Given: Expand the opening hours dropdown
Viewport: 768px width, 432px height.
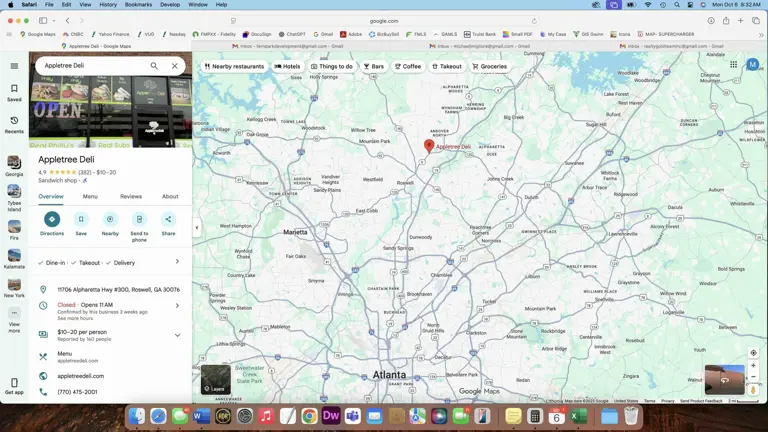Looking at the screenshot, I should pos(177,305).
